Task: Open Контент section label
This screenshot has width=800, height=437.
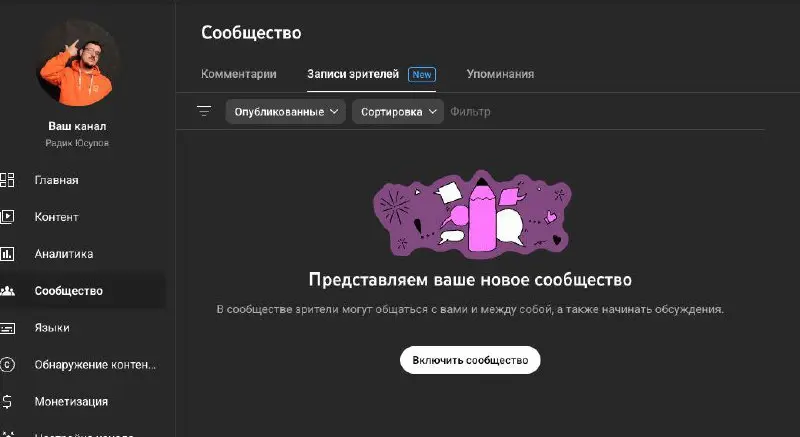Action: point(57,217)
